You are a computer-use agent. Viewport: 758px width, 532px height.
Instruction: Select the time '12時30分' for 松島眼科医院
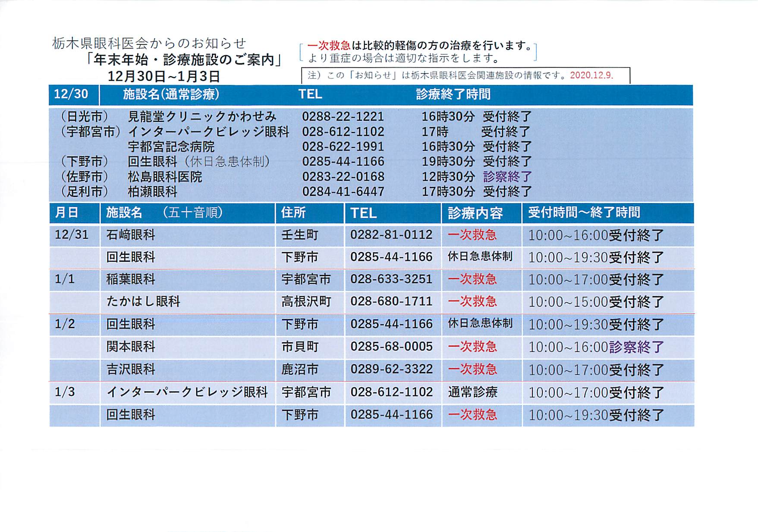tap(448, 177)
